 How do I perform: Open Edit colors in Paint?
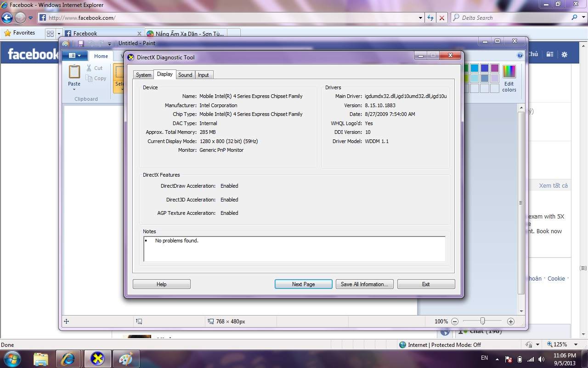[509, 78]
